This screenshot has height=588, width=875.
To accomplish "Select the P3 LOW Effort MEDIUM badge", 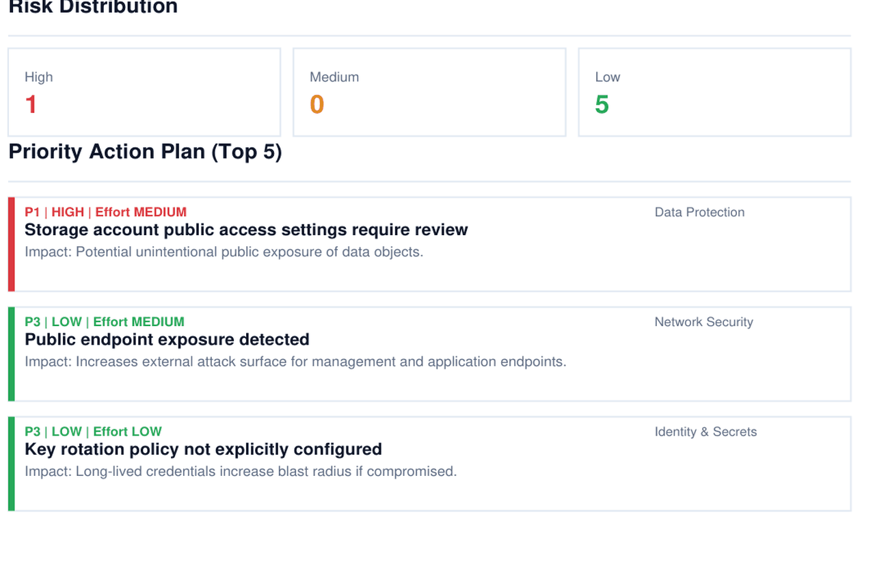I will [x=104, y=321].
